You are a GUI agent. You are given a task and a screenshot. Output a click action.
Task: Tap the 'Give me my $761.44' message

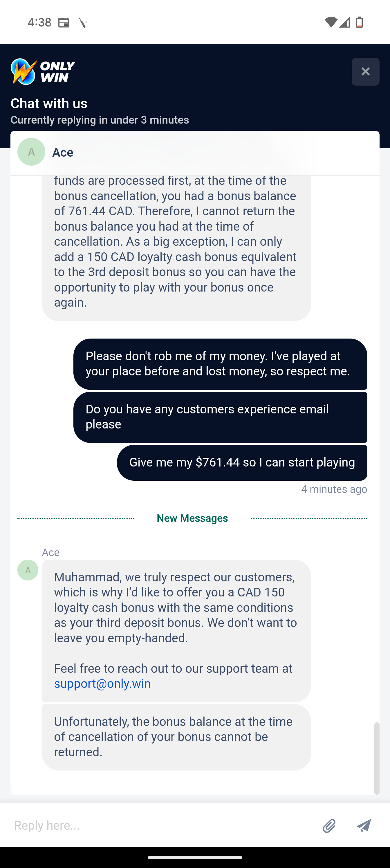(x=242, y=462)
